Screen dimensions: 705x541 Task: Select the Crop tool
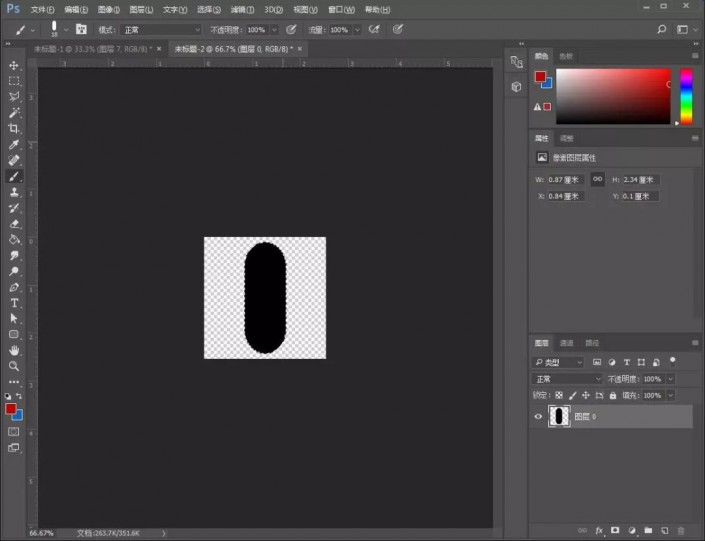[x=14, y=129]
